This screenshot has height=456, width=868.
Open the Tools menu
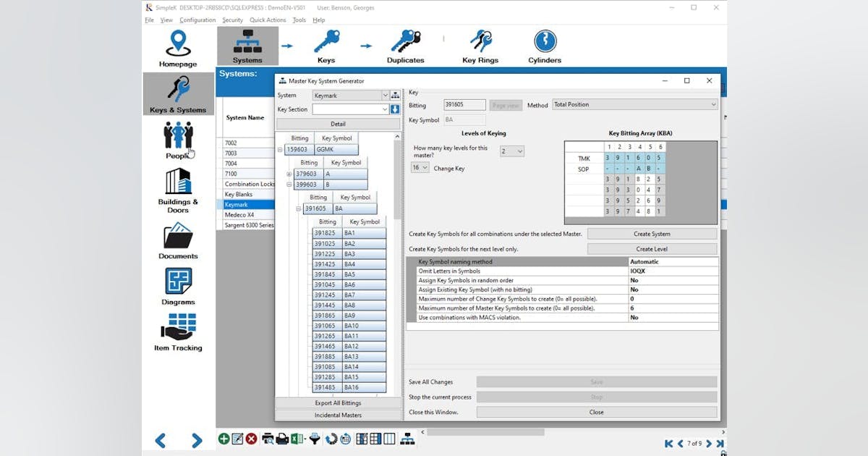click(x=299, y=20)
